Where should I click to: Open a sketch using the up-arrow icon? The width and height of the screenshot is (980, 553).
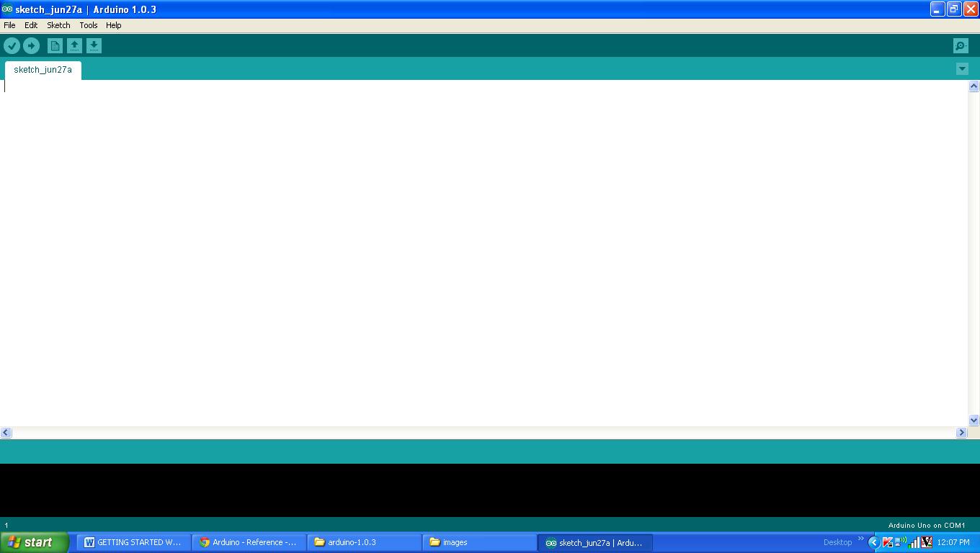coord(74,46)
